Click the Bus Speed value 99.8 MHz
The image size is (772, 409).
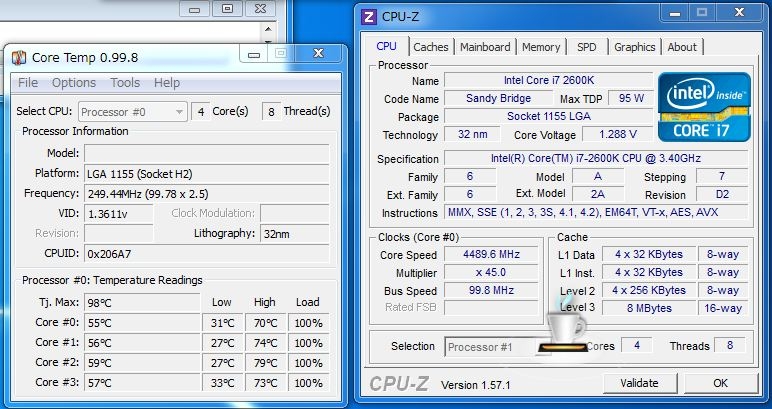tap(491, 290)
